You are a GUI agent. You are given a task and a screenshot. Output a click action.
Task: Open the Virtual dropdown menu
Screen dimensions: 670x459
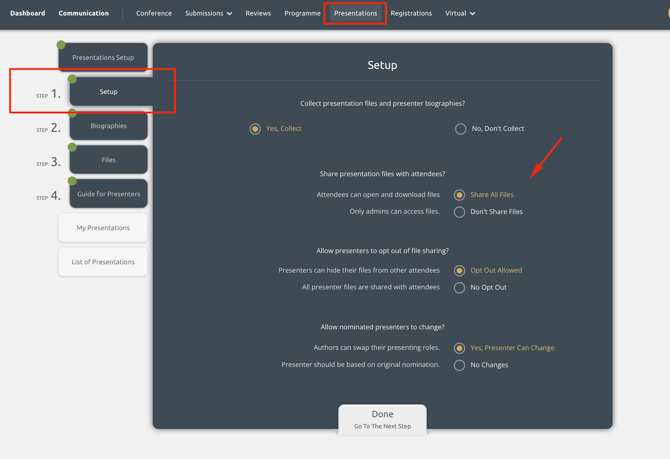460,14
